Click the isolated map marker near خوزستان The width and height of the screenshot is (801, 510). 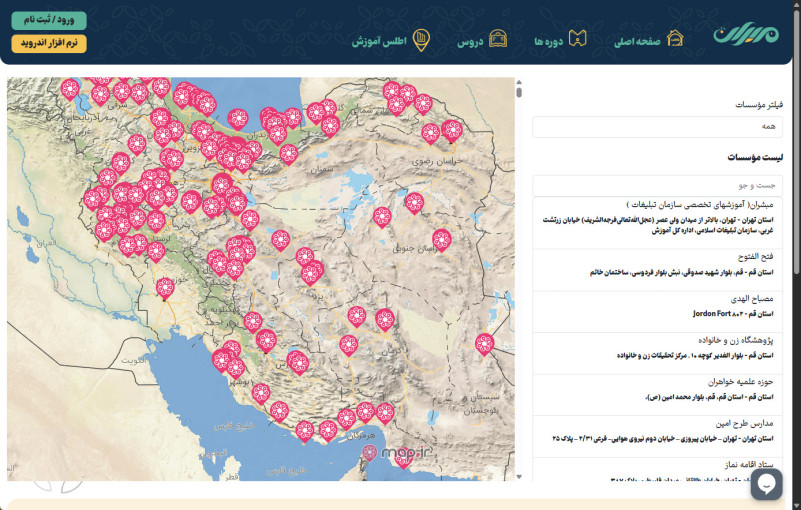pyautogui.click(x=165, y=288)
